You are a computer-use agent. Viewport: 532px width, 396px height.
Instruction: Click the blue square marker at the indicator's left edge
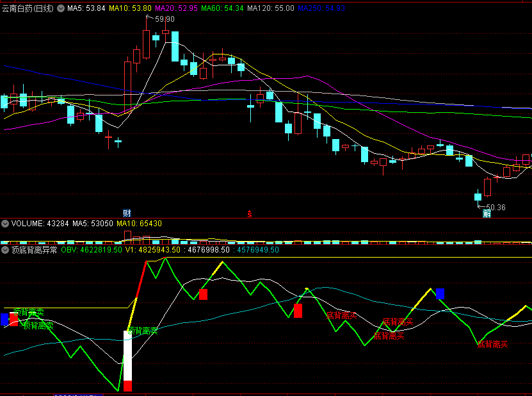[x=4, y=320]
